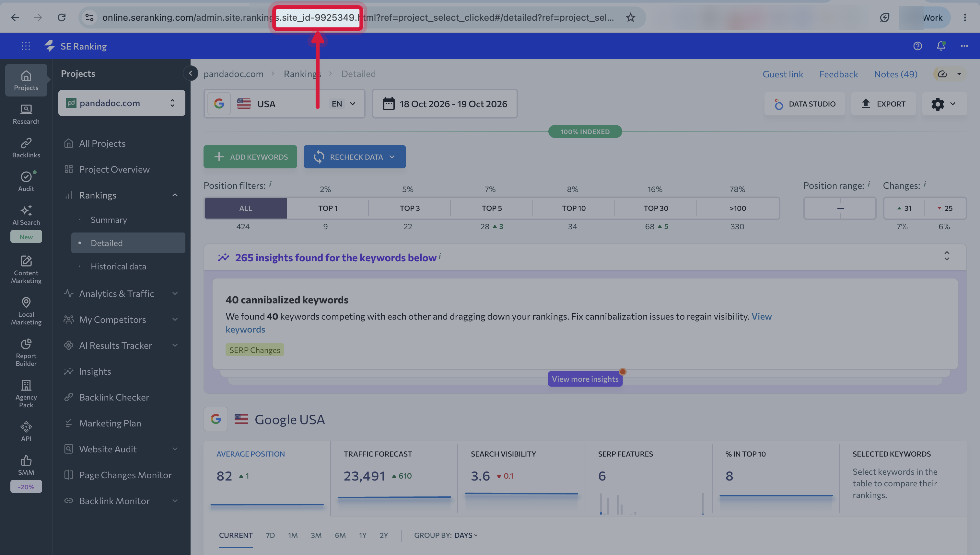Click the Average Position metric card
The image size is (980, 555).
point(267,479)
